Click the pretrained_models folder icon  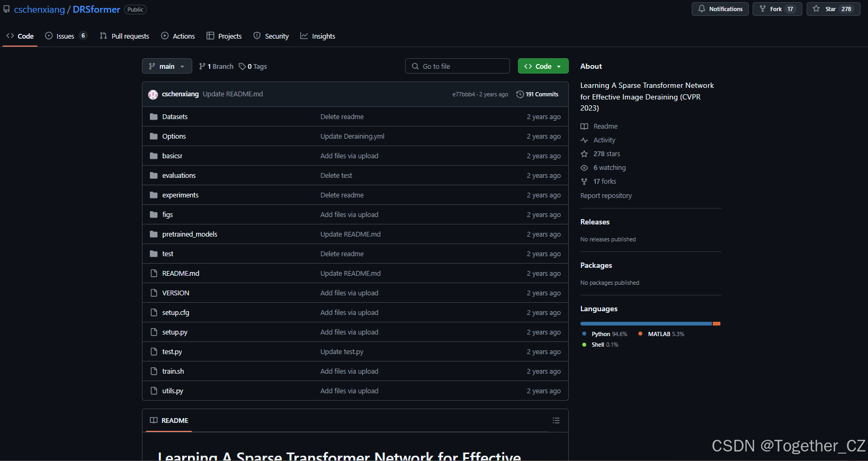click(154, 234)
